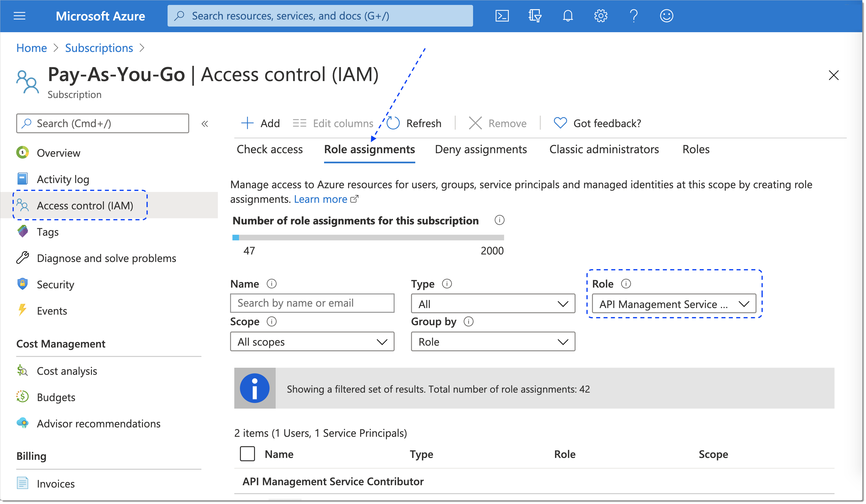
Task: Click the Add button label
Action: pos(270,123)
